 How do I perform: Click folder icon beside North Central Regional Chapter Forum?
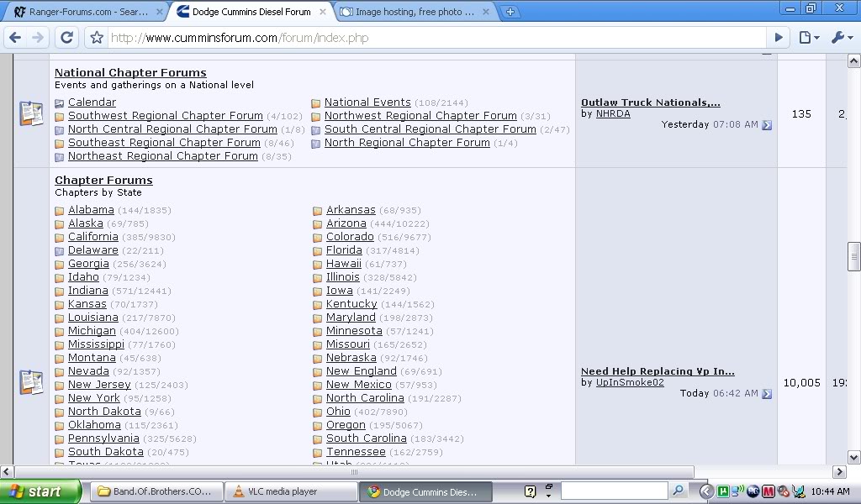60,130
